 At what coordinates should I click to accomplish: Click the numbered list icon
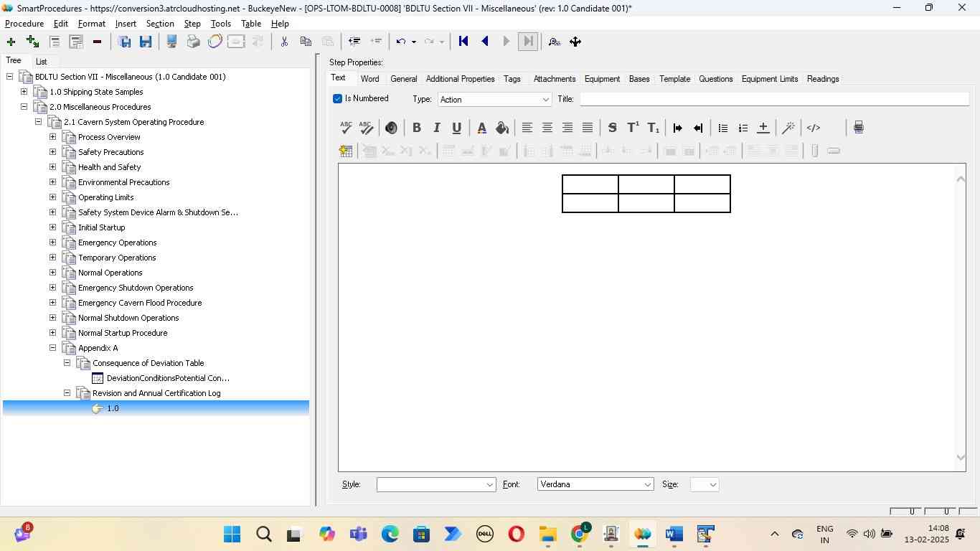click(x=743, y=128)
